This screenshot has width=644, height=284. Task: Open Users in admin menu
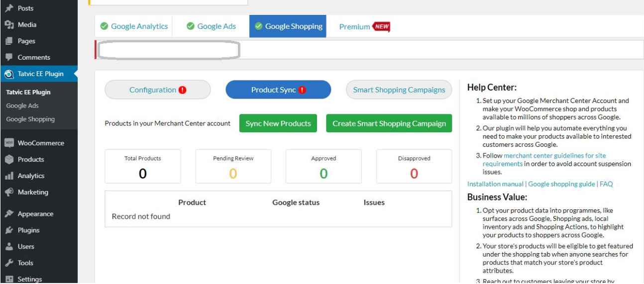tap(39, 247)
